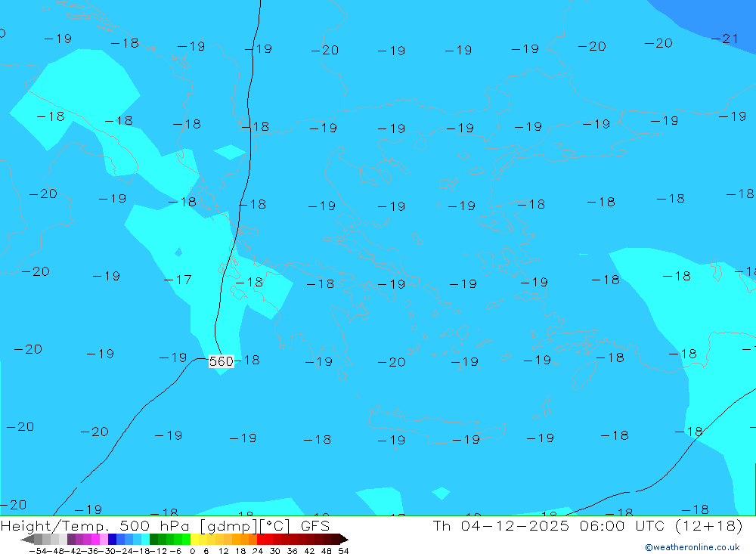Image resolution: width=756 pixels, height=554 pixels.
Task: Click the [°C] units label
Action: click(x=274, y=526)
